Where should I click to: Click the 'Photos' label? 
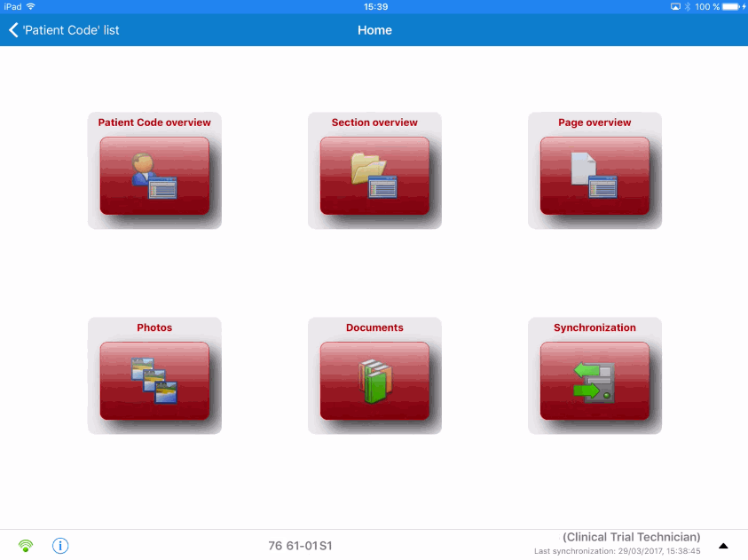pyautogui.click(x=154, y=327)
